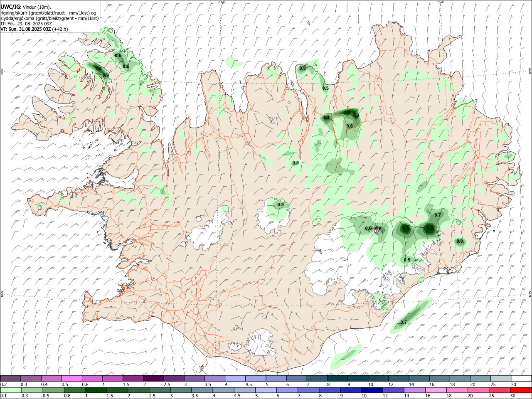Select the dark teal 8 swatch in upper legend
The width and height of the screenshot is (532, 399).
tap(337, 379)
